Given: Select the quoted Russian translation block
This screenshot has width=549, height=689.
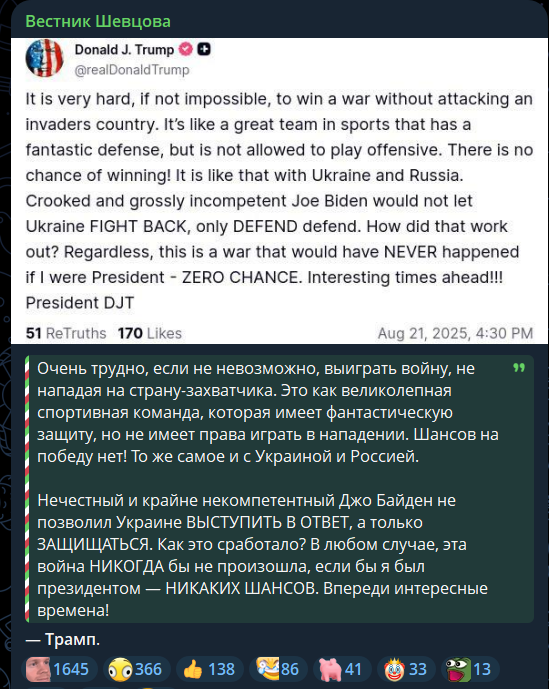Looking at the screenshot, I should pyautogui.click(x=280, y=489).
